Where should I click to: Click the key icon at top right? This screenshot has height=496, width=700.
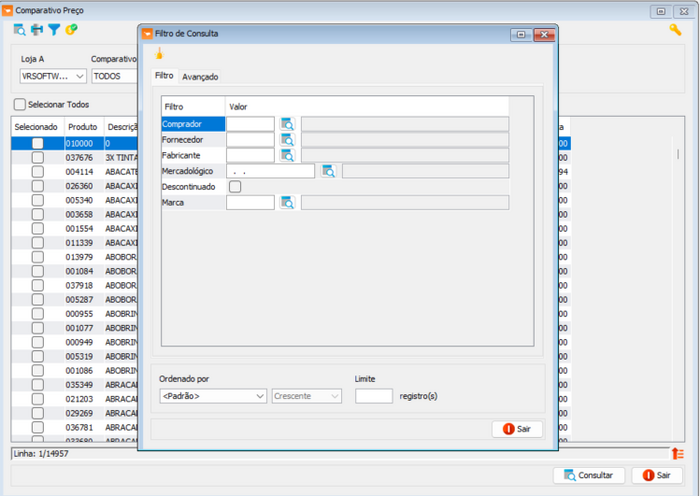tap(675, 30)
